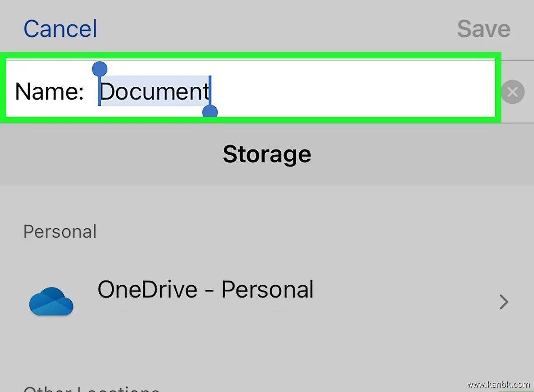Open the OneDrive - Personal chevron arrow

click(504, 303)
